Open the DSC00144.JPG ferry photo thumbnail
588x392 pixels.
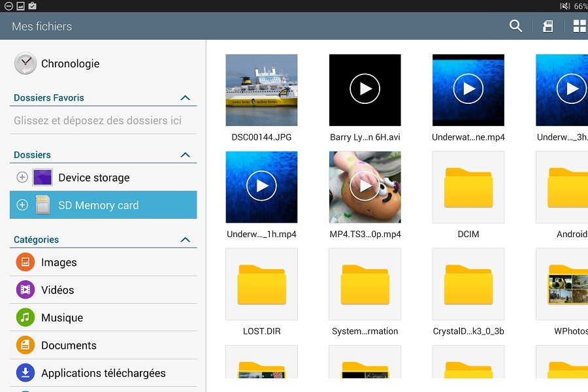(x=262, y=90)
